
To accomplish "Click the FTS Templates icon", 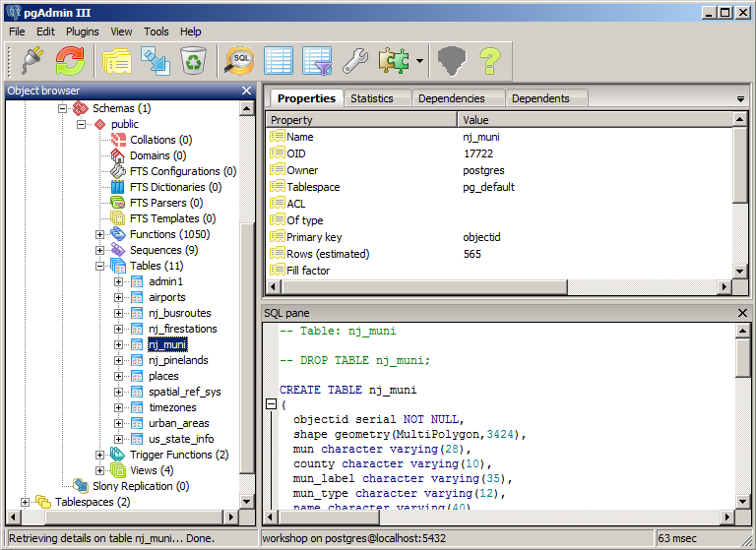I will pyautogui.click(x=118, y=218).
